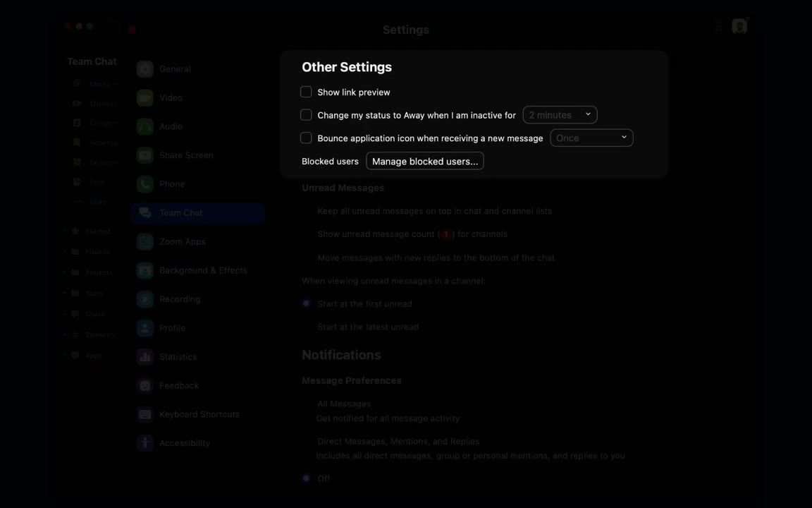Open General settings icon

tap(145, 69)
